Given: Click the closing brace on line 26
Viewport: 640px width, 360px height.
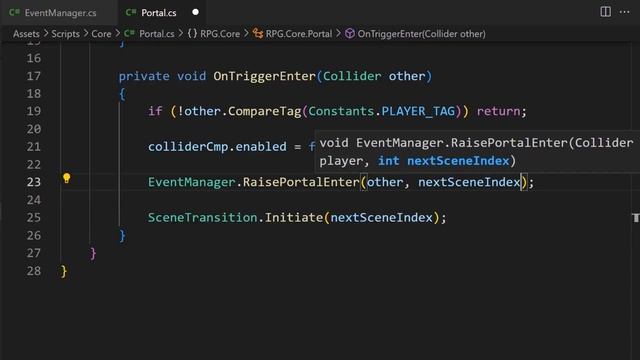Looking at the screenshot, I should [x=122, y=236].
